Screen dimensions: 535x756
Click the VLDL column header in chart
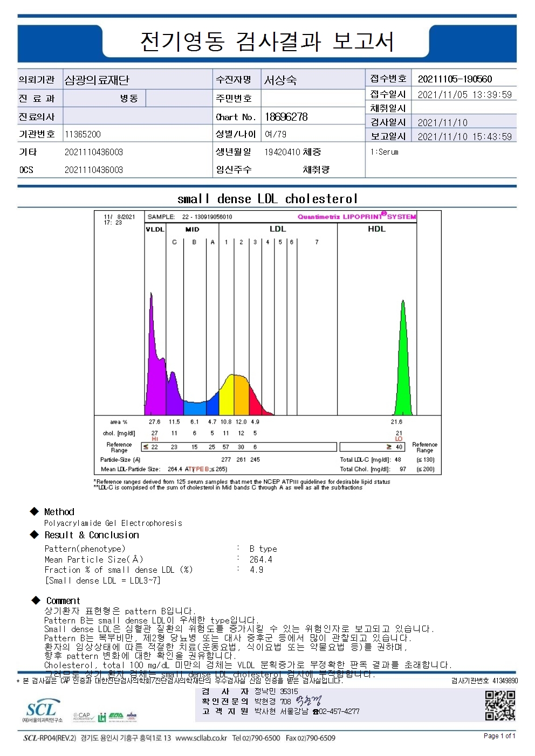click(155, 230)
